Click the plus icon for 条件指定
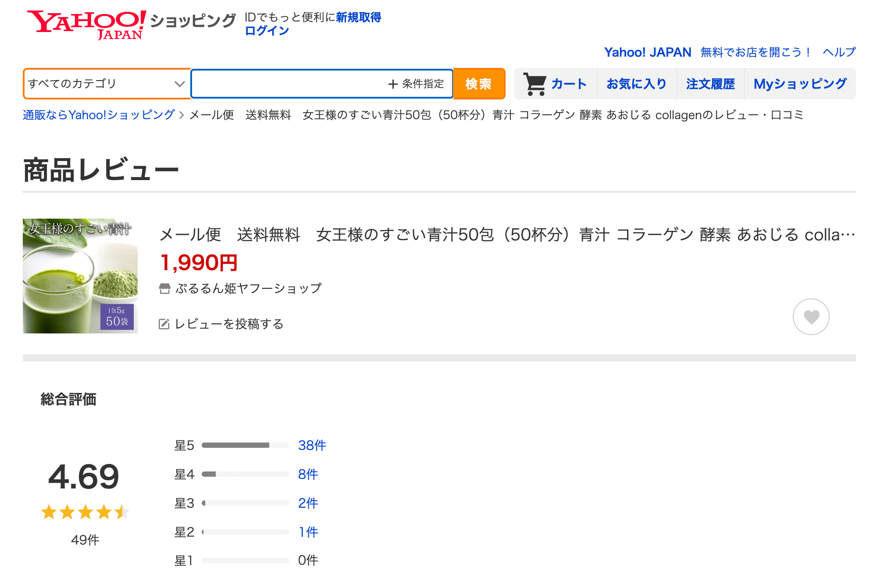 [393, 84]
